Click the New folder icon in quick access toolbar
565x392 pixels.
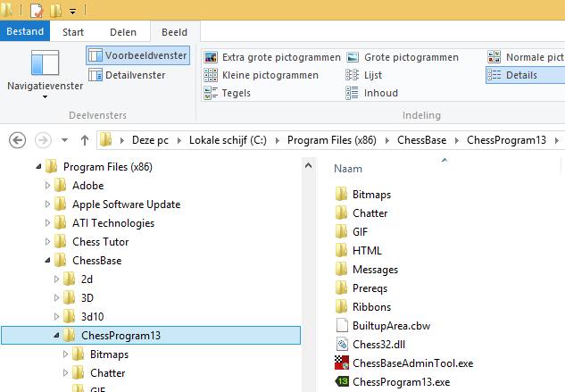55,11
